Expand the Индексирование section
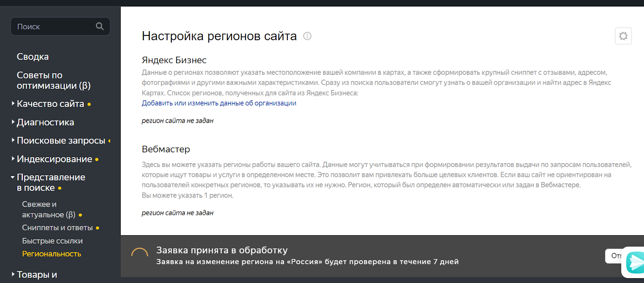 tap(54, 159)
